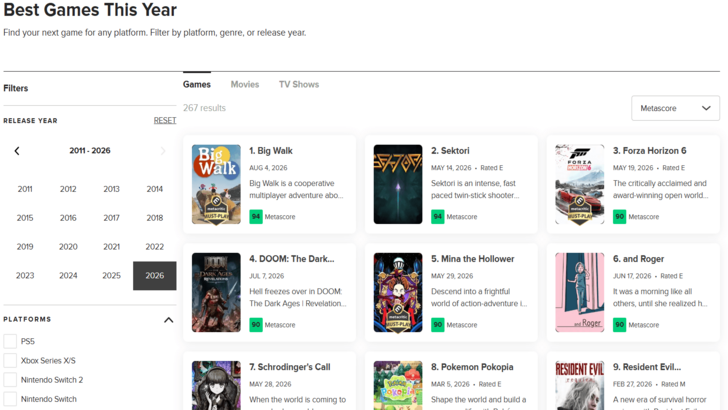Viewport: 728px width, 410px height.
Task: Click the '2011 - 2026' range label
Action: (90, 151)
